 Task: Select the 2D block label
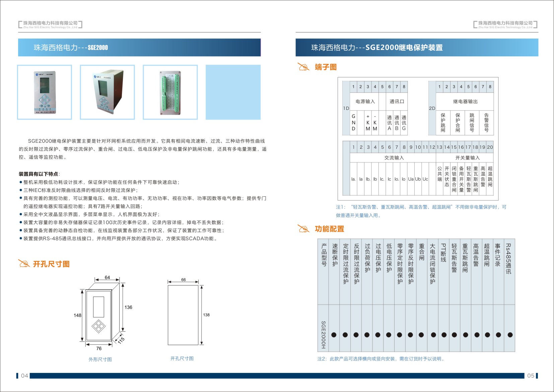[x=432, y=108]
